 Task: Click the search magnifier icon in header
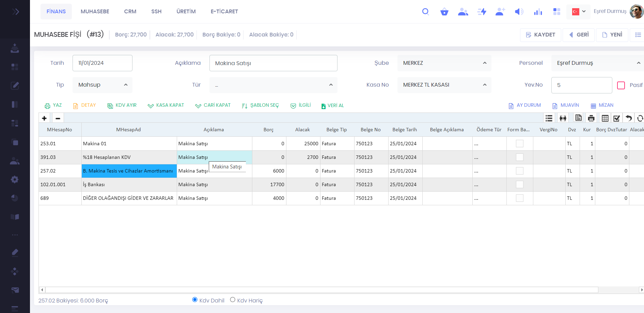[425, 12]
